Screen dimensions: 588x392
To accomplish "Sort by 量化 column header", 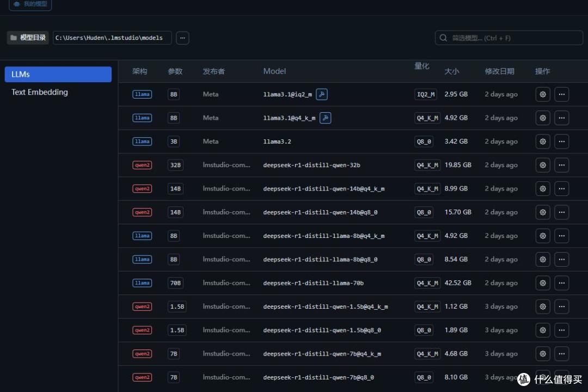I will 421,66.
